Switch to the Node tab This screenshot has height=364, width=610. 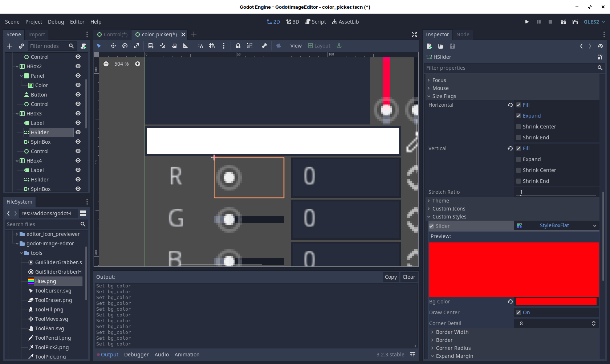pos(463,34)
